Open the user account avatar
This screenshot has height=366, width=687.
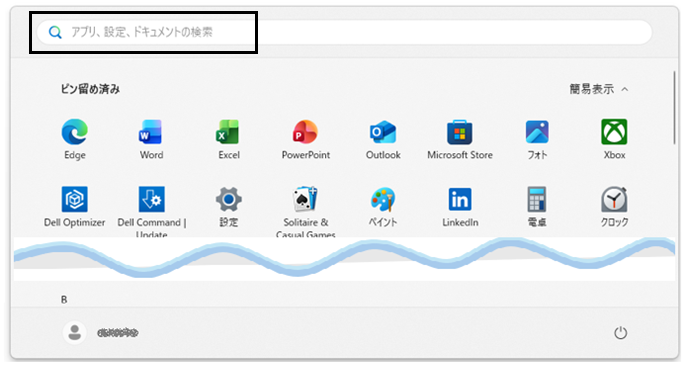pos(74,333)
